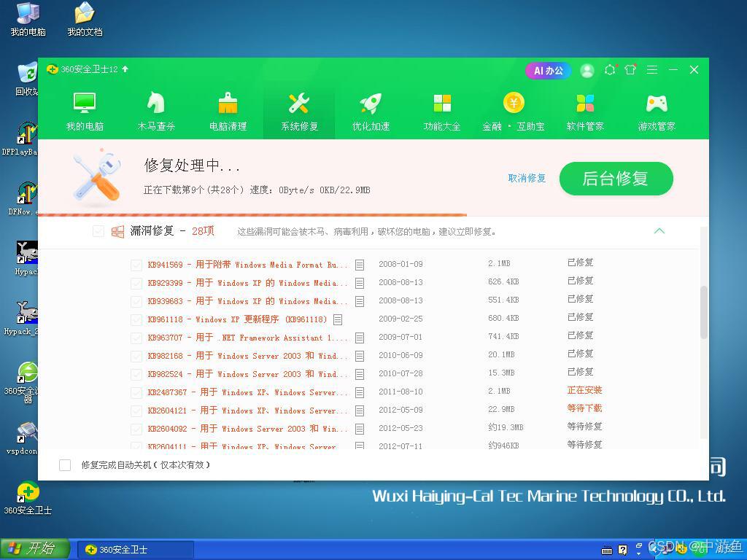The image size is (747, 560).
Task: Enable 修复完成自动关机 checkbox
Action: click(x=65, y=464)
